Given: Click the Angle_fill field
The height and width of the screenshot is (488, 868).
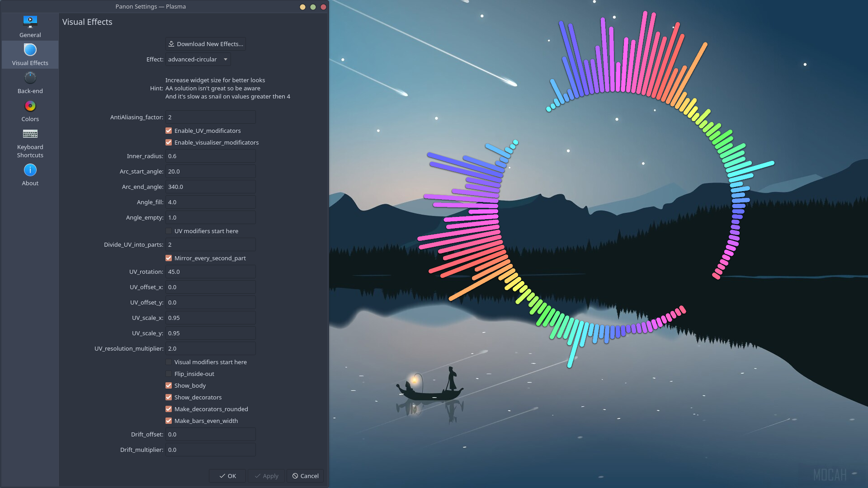Looking at the screenshot, I should tap(211, 202).
